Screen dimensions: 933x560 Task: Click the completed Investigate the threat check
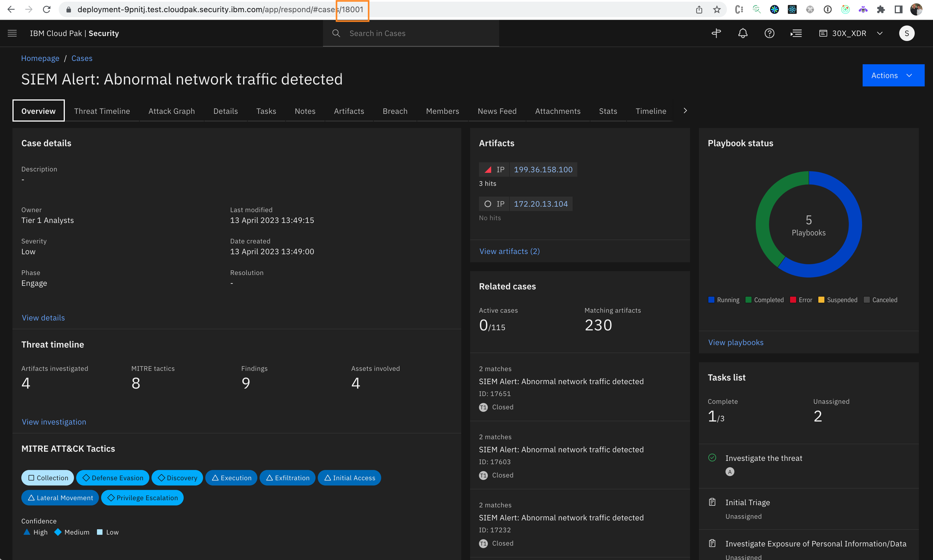click(x=712, y=457)
